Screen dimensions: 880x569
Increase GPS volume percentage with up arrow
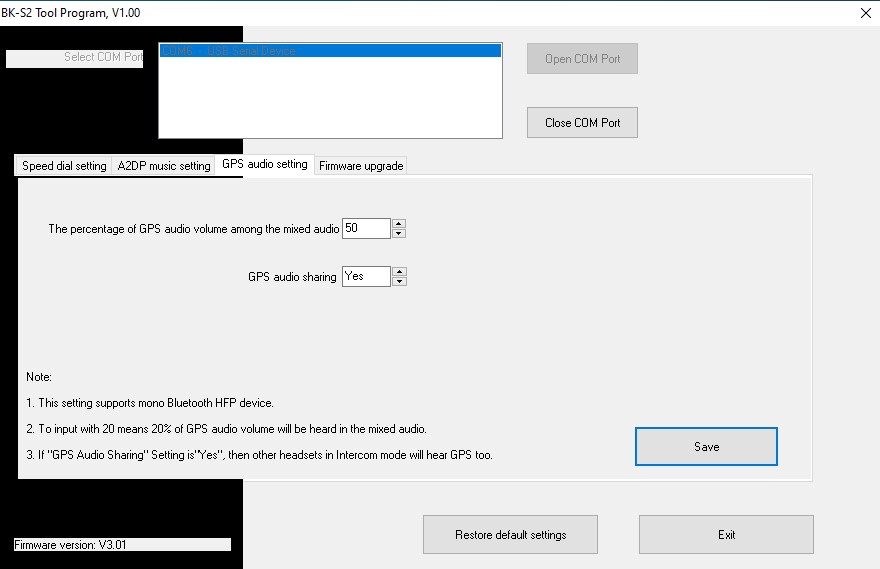399,224
